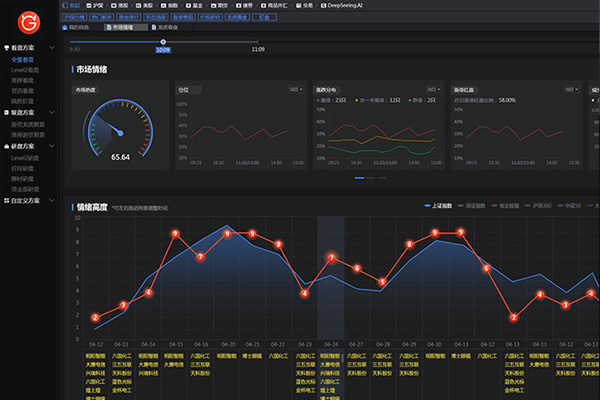This screenshot has height=400, width=600.
Task: Click the 看盘方案 trophy icon in sidebar
Action: pyautogui.click(x=8, y=48)
